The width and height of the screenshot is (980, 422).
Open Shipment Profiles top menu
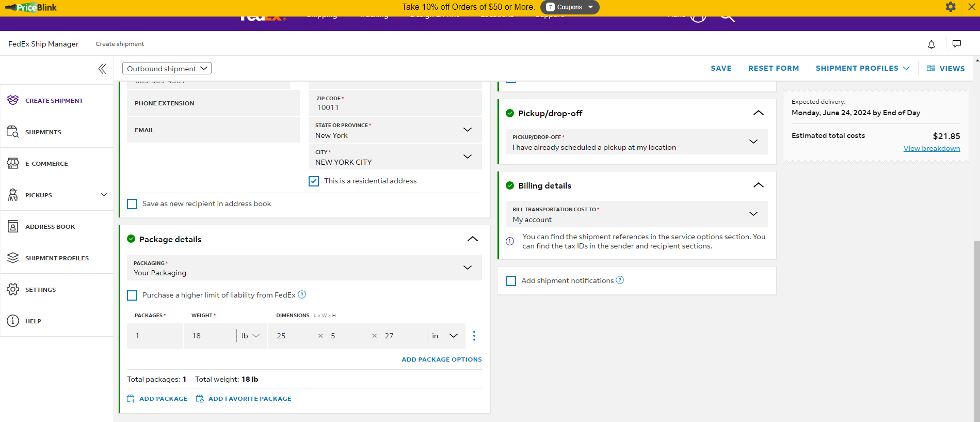(863, 68)
